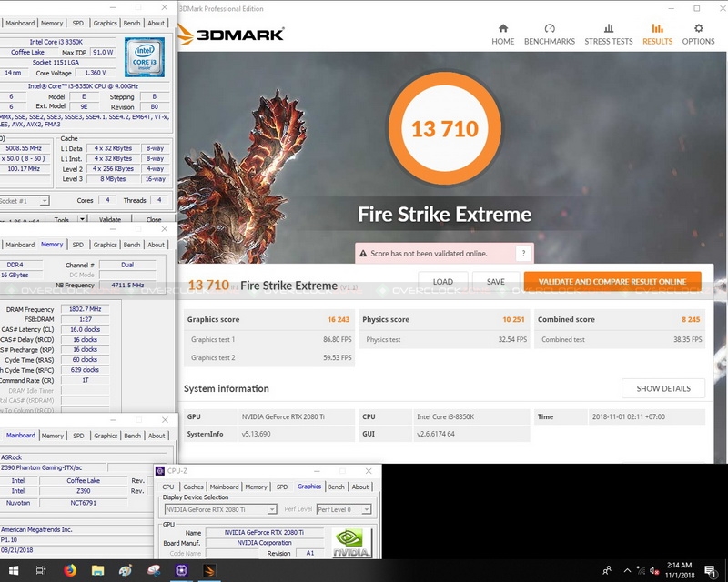Open Bench tab in Intel Core i3 CPU-Z window
This screenshot has height=582, width=728.
132,23
